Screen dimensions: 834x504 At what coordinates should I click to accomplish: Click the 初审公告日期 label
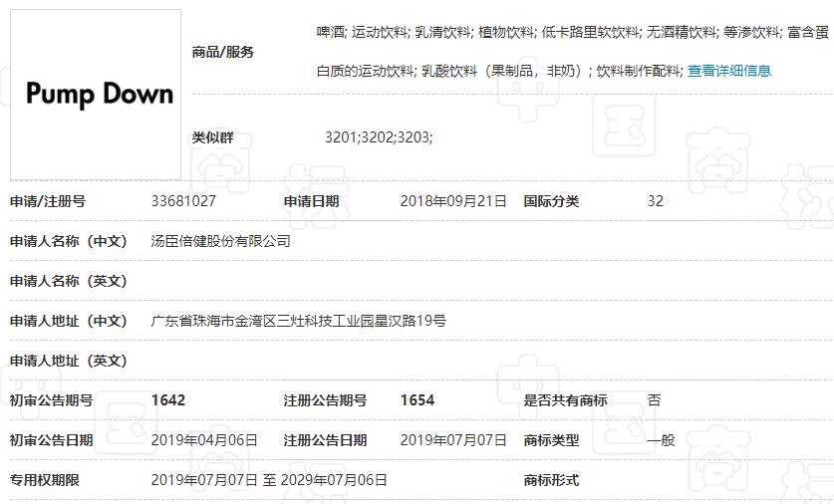tap(52, 440)
